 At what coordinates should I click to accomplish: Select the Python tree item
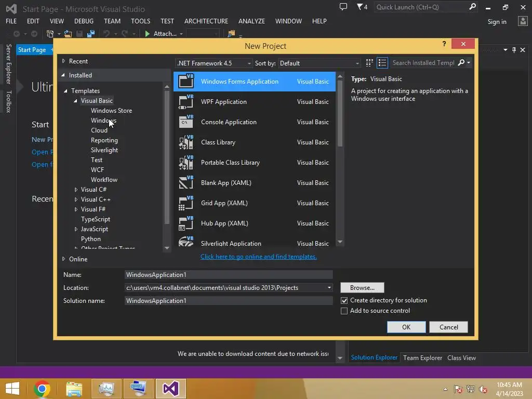pyautogui.click(x=90, y=239)
